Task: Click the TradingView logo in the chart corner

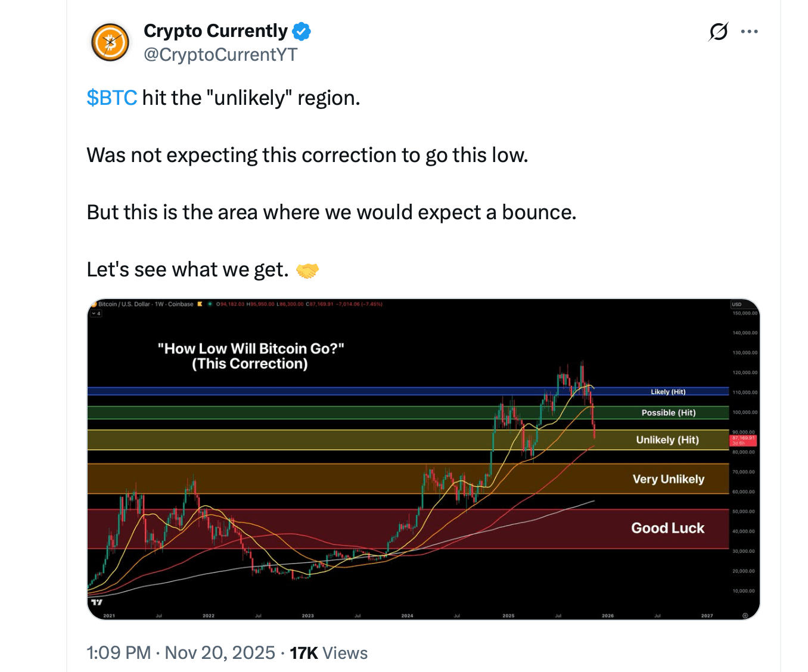Action: tap(96, 603)
